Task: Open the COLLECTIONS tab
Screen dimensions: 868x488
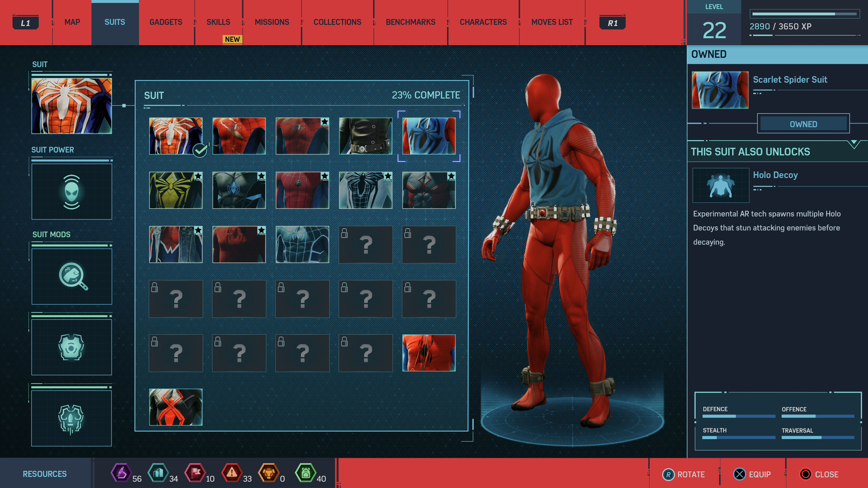Action: point(337,22)
